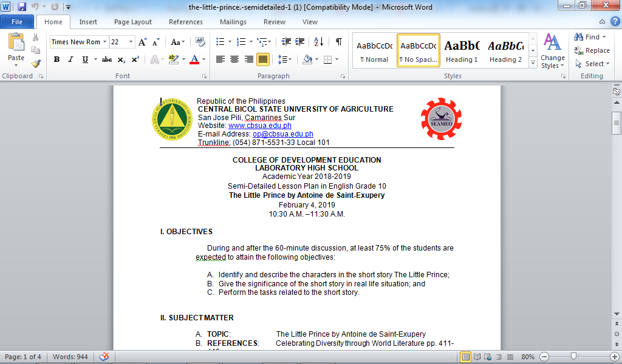Viewport: 622px width, 364px height.
Task: Click the Save icon in quick access toolbar
Action: click(22, 7)
